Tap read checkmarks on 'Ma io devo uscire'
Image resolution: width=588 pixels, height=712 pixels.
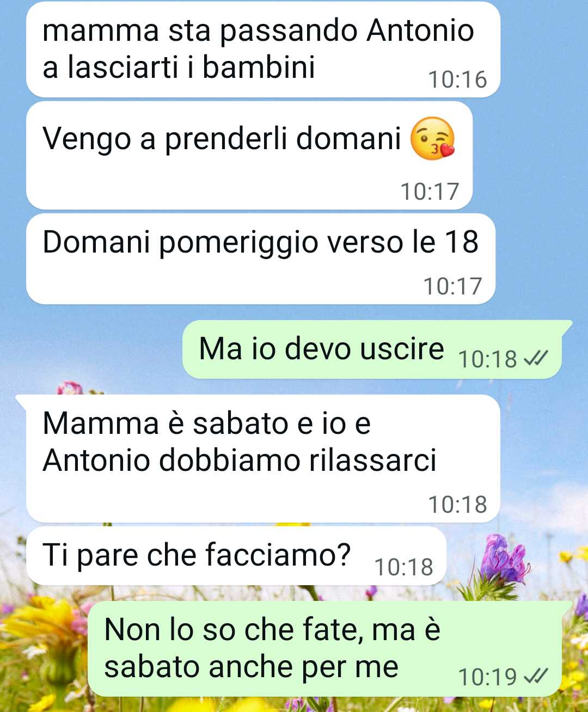[535, 358]
